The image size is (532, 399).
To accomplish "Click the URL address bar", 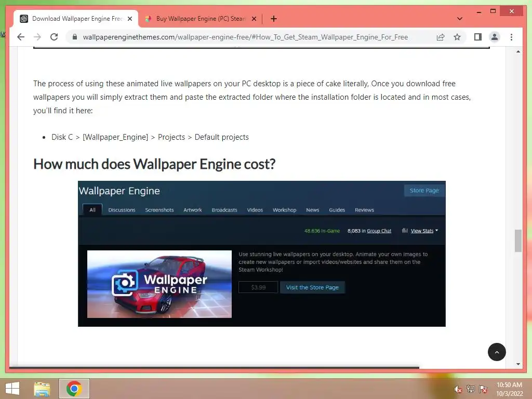I will (245, 37).
